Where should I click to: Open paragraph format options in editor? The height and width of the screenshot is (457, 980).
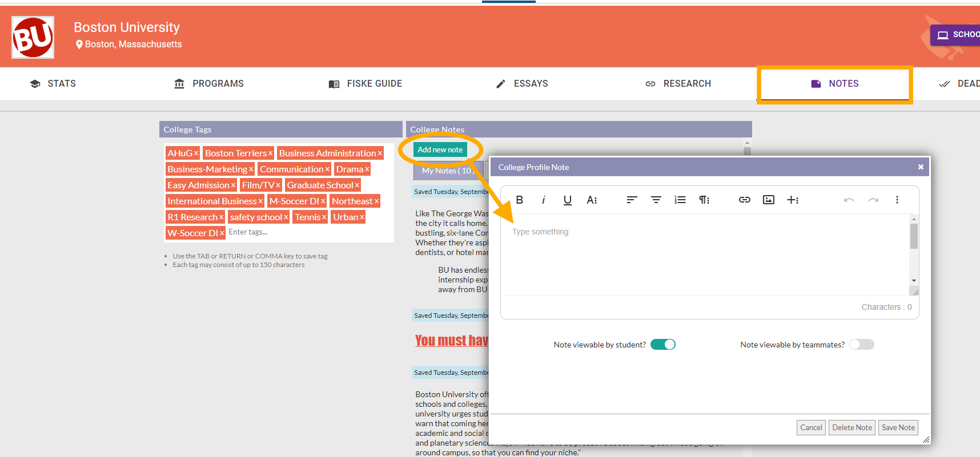coord(704,200)
